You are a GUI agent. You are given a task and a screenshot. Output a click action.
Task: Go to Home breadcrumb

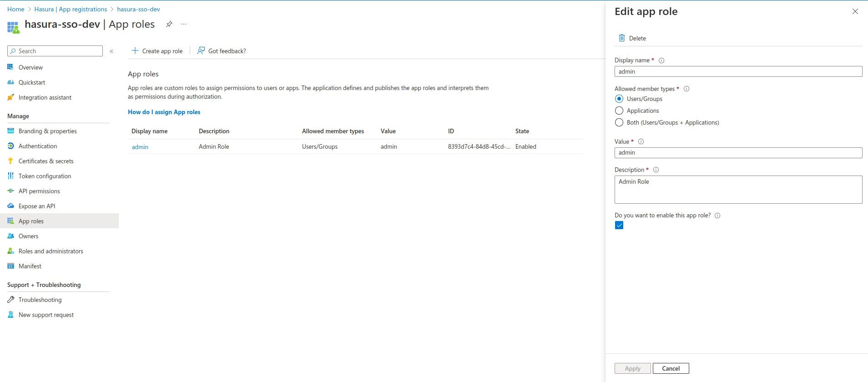(x=16, y=9)
